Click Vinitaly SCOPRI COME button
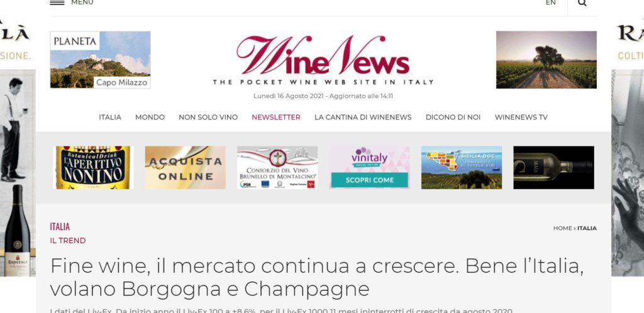Image resolution: width=644 pixels, height=313 pixels. pyautogui.click(x=369, y=180)
